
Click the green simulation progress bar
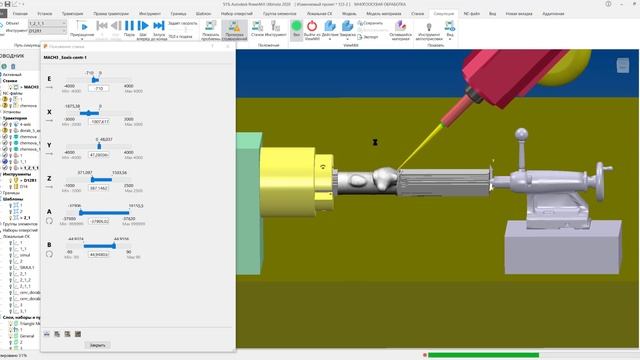coord(483,355)
